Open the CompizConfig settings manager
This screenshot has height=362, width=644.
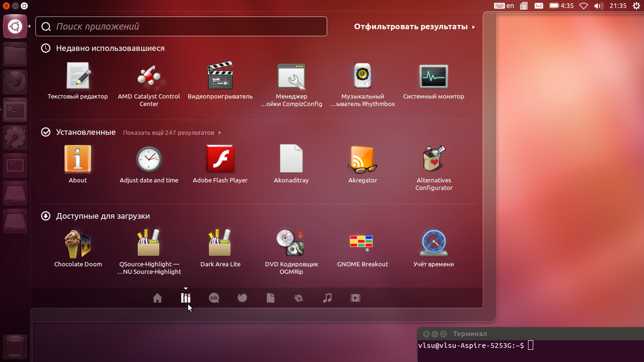tap(291, 84)
